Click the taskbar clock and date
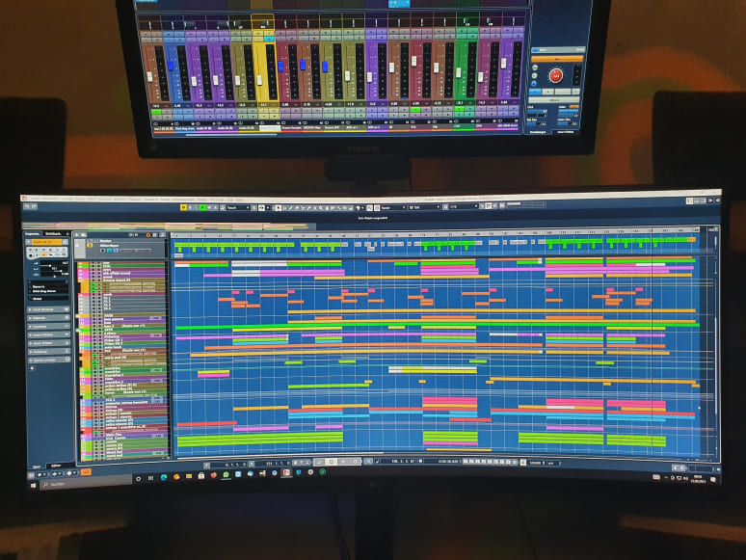The width and height of the screenshot is (746, 560). click(x=698, y=479)
